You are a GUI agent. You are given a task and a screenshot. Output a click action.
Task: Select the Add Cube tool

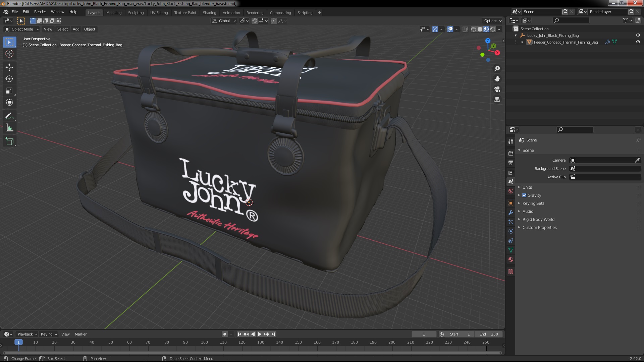(x=9, y=141)
